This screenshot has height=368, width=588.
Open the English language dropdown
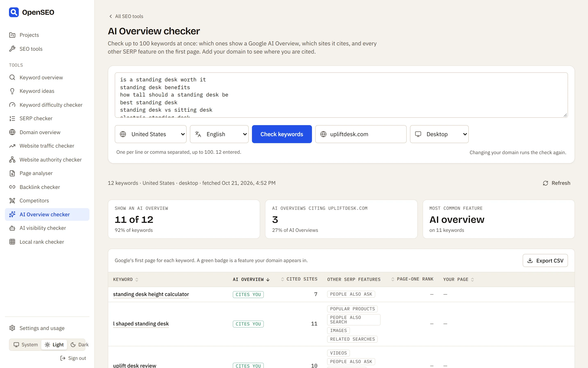pos(219,134)
